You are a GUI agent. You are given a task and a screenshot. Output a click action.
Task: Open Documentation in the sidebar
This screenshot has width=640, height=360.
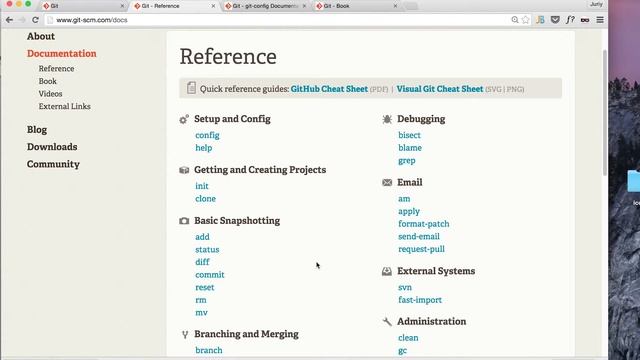62,53
